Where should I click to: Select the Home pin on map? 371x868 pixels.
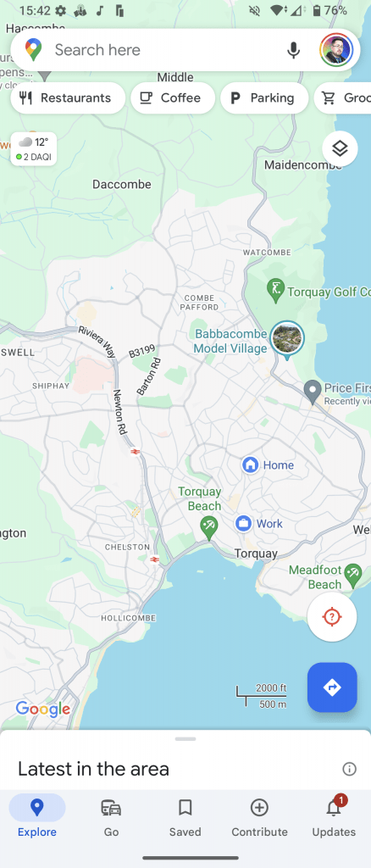(x=251, y=465)
